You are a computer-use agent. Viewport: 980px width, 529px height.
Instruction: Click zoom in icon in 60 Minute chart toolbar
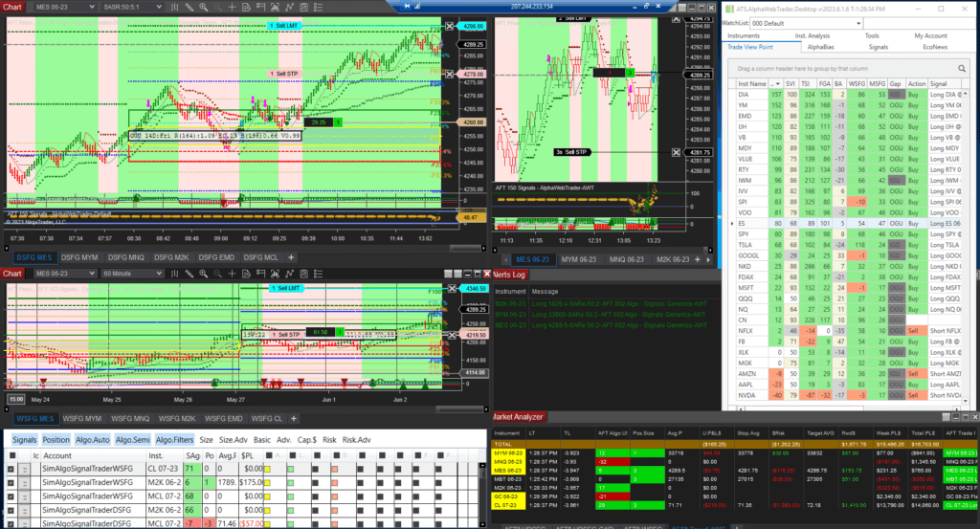(x=203, y=274)
